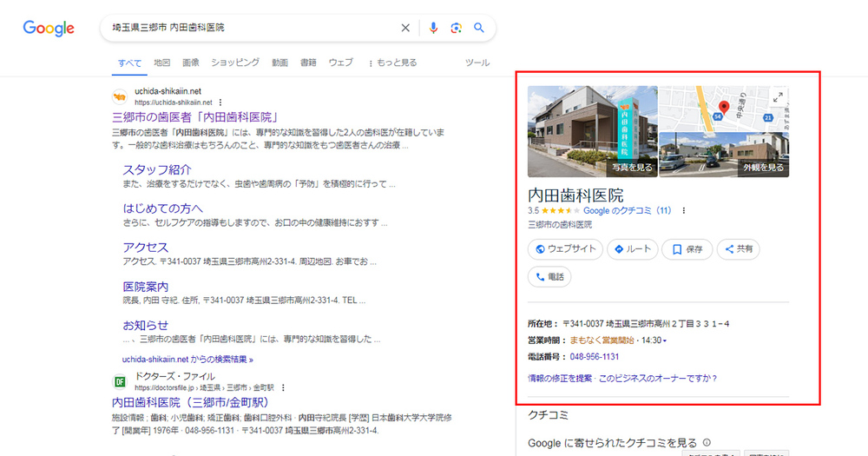
Task: Start voice search with microphone icon
Action: pyautogui.click(x=434, y=28)
